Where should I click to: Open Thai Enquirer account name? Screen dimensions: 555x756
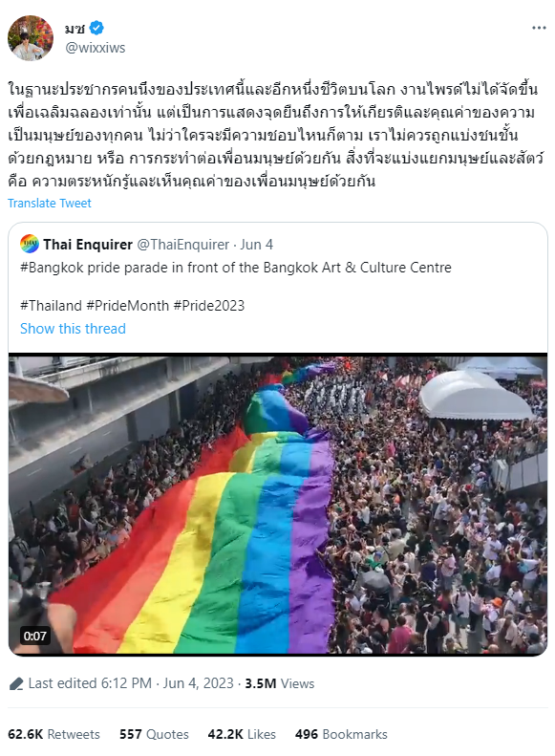[88, 245]
